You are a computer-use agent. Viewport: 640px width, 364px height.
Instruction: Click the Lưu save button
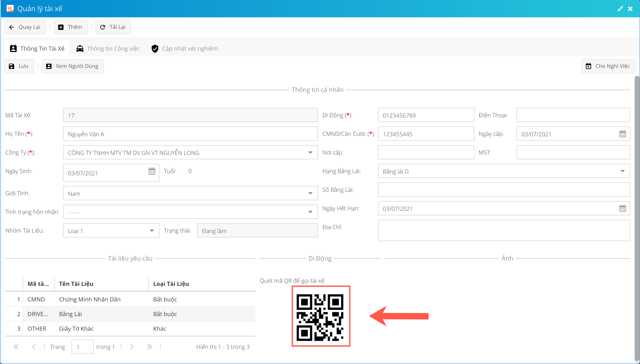[x=19, y=66]
